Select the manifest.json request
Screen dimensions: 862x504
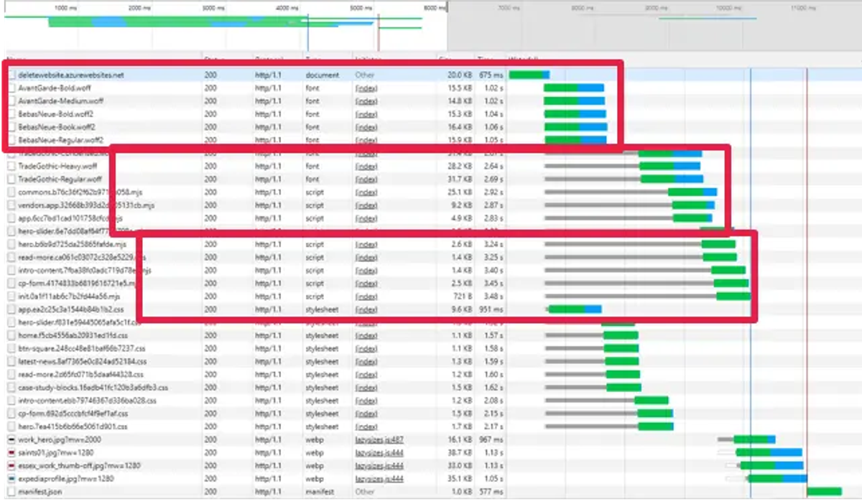pyautogui.click(x=40, y=492)
